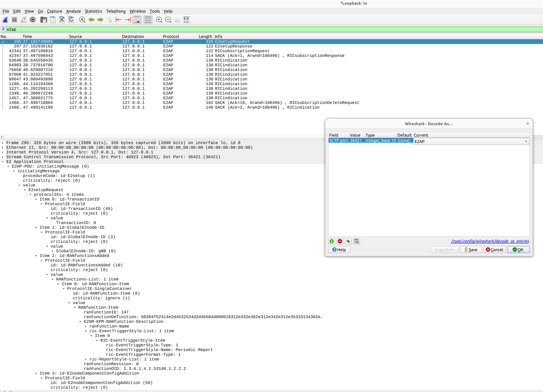Add a new Decode As entry
Viewport: 543px width, 392px height.
pyautogui.click(x=332, y=241)
